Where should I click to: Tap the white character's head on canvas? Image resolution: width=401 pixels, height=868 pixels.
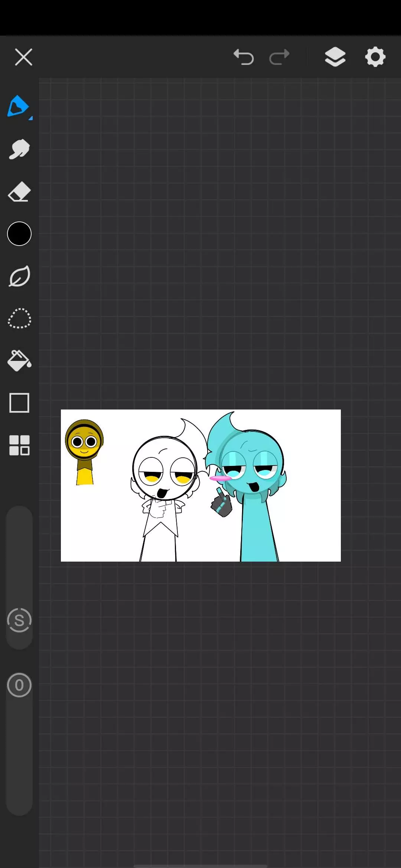[165, 468]
